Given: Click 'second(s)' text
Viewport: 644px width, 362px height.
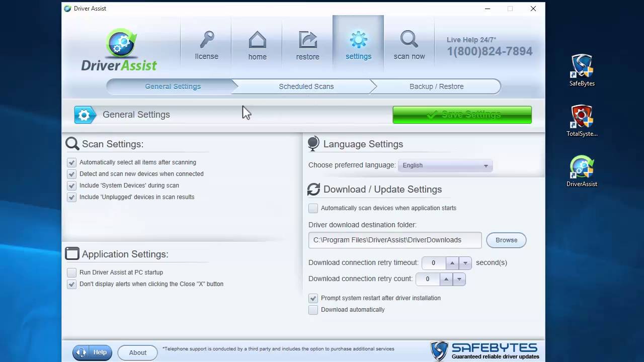Looking at the screenshot, I should 492,262.
